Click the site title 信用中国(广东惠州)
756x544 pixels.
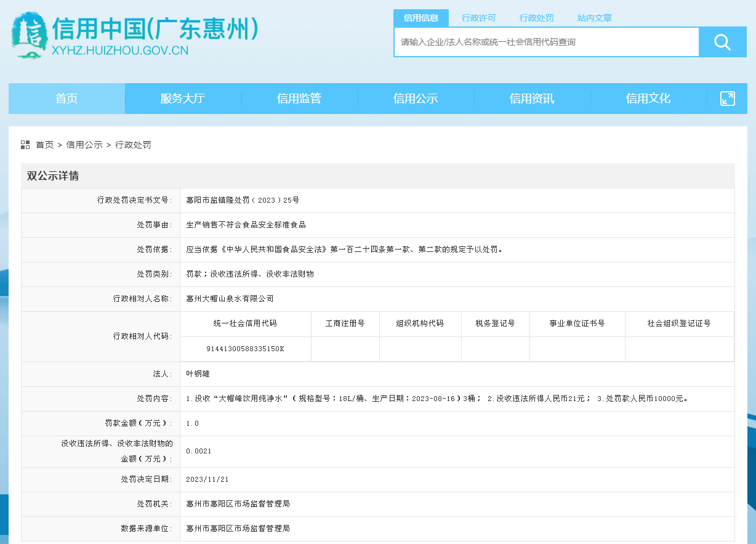tap(155, 29)
